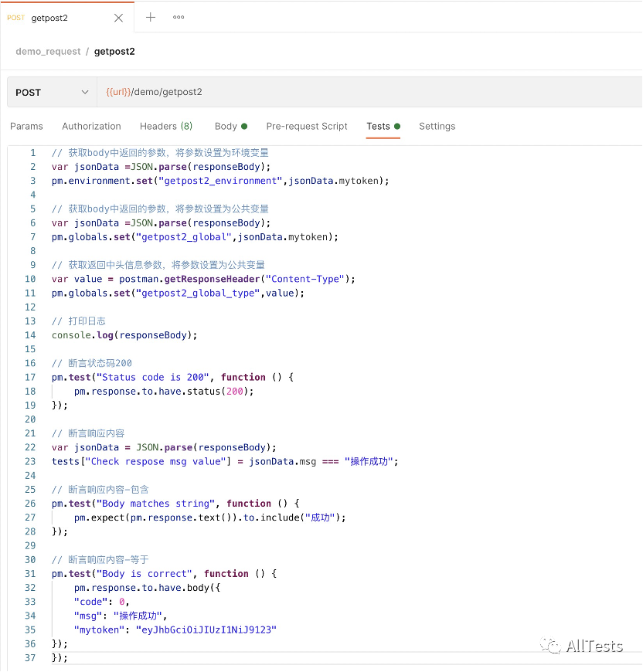Open the Body tab
The image size is (643, 672).
[231, 127]
